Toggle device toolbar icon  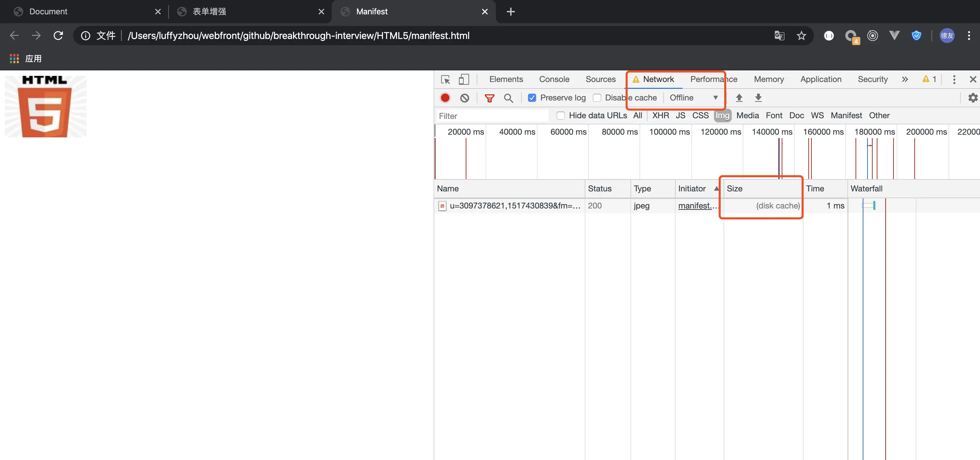tap(463, 79)
